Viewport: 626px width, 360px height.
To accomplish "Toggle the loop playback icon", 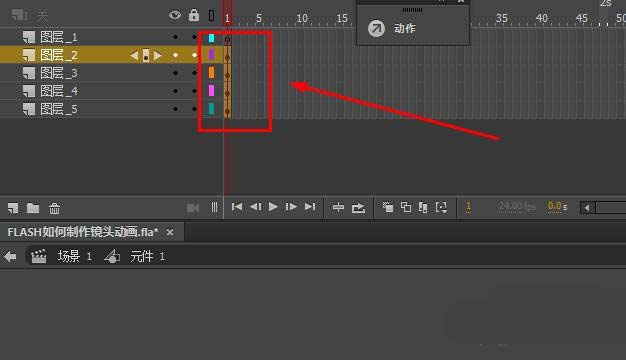I will click(358, 208).
